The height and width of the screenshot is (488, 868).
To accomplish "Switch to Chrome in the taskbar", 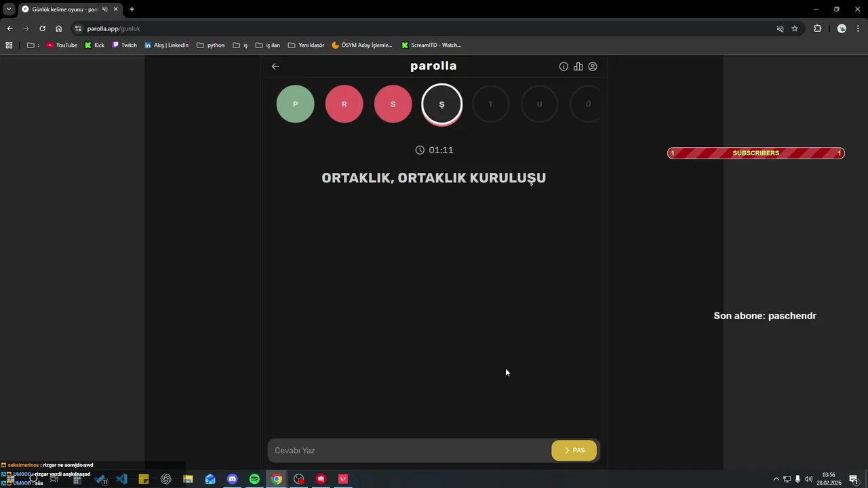I will (x=277, y=479).
